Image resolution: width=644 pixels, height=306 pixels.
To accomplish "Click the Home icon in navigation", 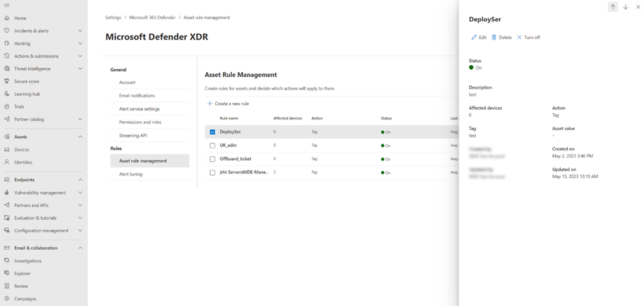I will (7, 18).
